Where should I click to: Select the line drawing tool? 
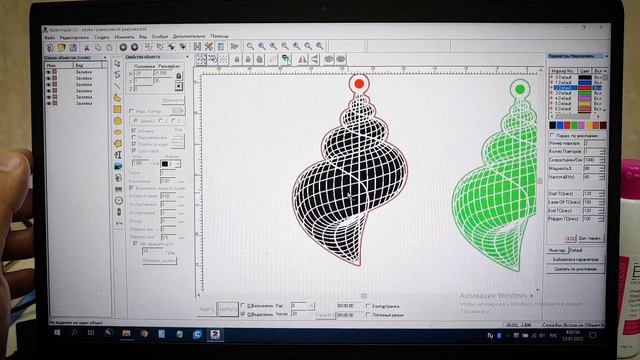tap(118, 86)
